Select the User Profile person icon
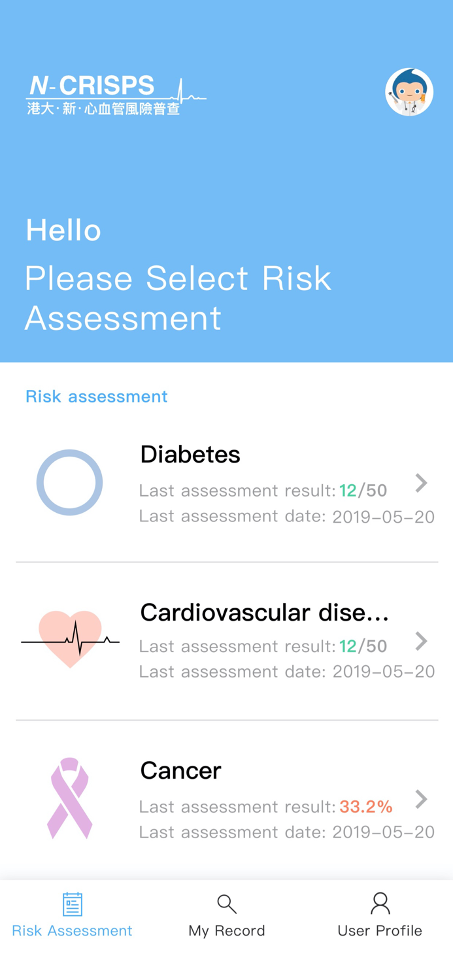The image size is (453, 980). (380, 903)
